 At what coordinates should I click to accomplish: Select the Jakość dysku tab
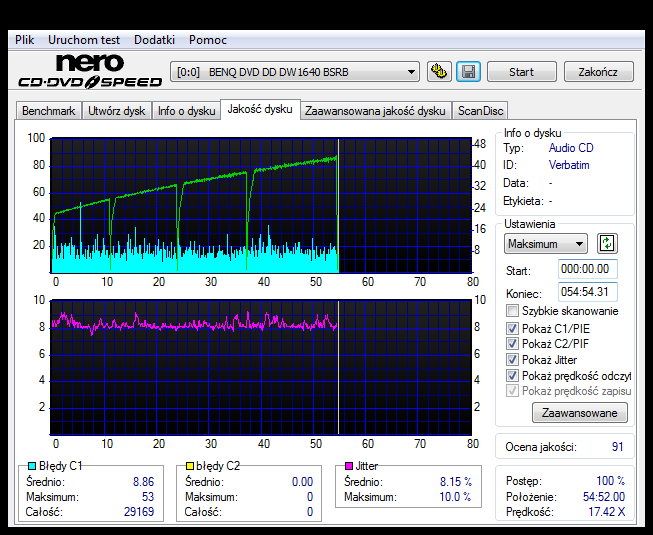pyautogui.click(x=260, y=109)
